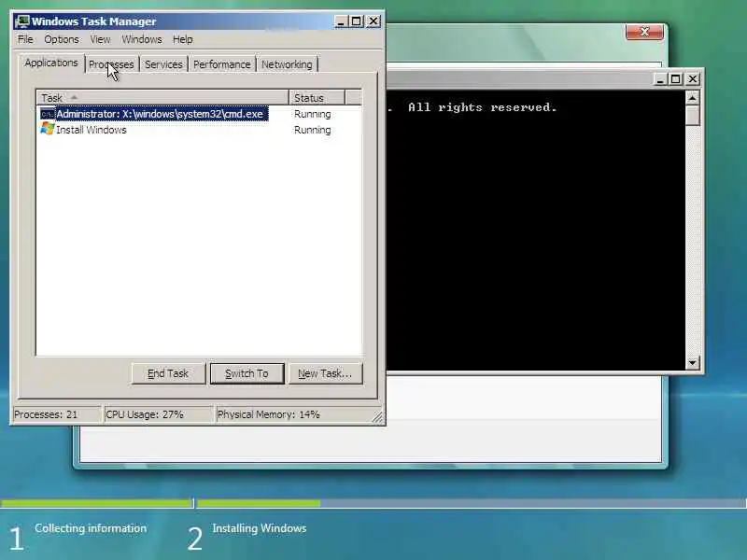The height and width of the screenshot is (560, 747).
Task: Close the command prompt window
Action: (x=693, y=79)
